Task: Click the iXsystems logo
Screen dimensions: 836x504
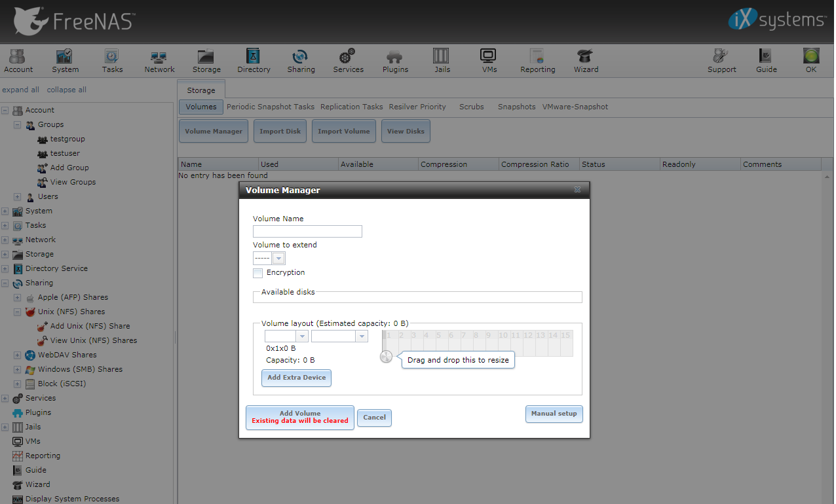Action: coord(777,20)
